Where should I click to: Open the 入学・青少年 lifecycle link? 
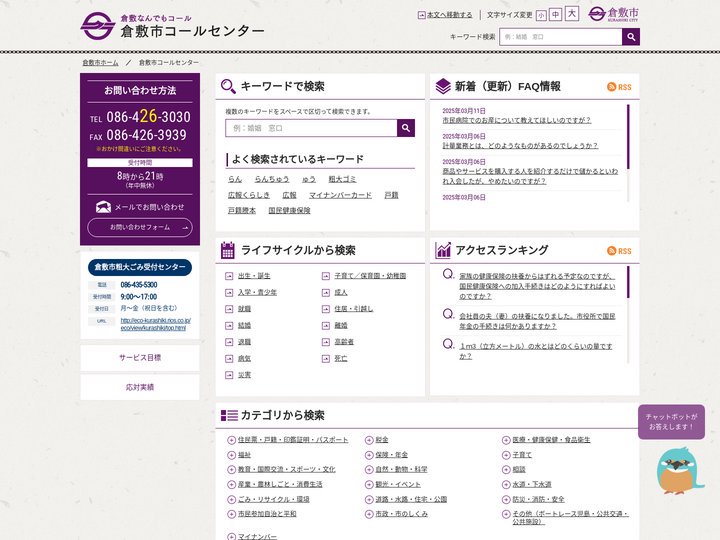[257, 292]
